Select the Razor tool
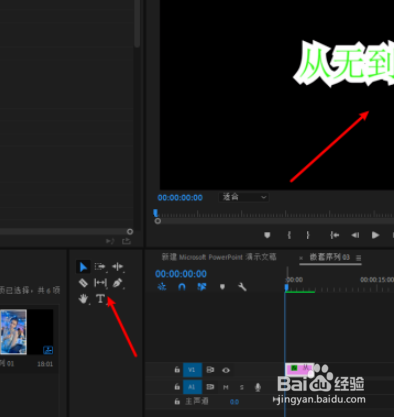 83,283
